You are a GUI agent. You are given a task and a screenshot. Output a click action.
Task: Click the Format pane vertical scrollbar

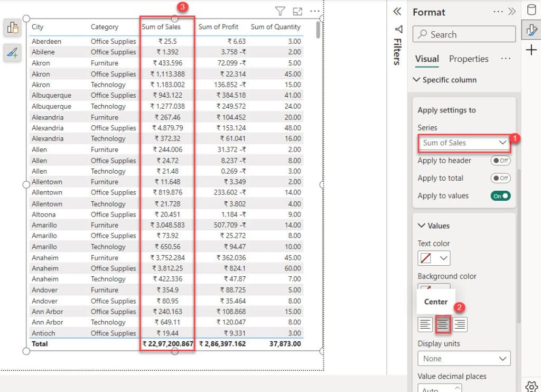pyautogui.click(x=519, y=246)
